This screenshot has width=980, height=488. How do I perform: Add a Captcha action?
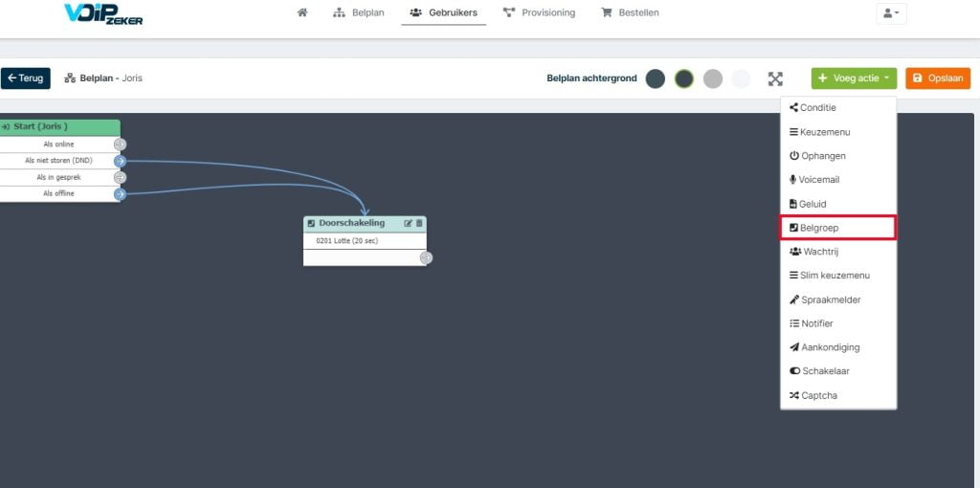point(838,395)
